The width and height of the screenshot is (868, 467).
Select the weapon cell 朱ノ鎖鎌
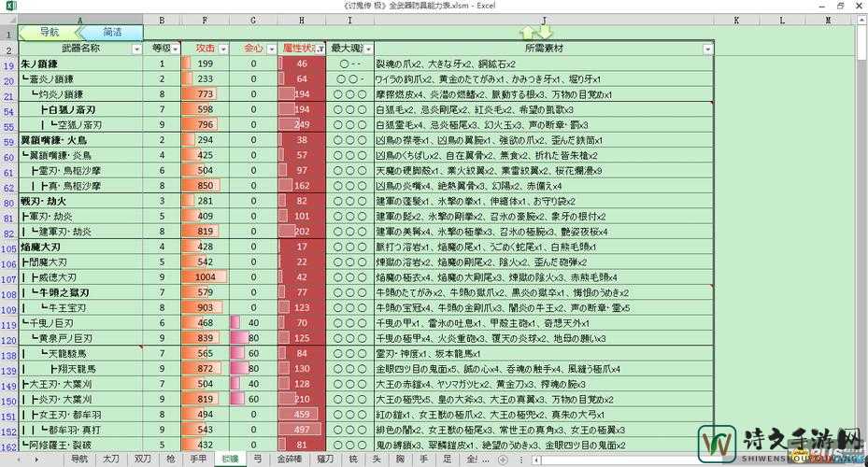tap(80, 64)
